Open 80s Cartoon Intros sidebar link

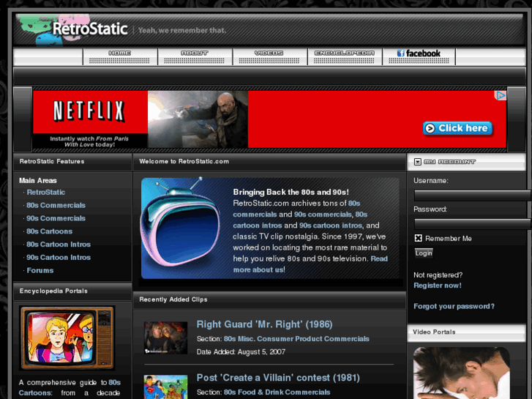pos(59,245)
